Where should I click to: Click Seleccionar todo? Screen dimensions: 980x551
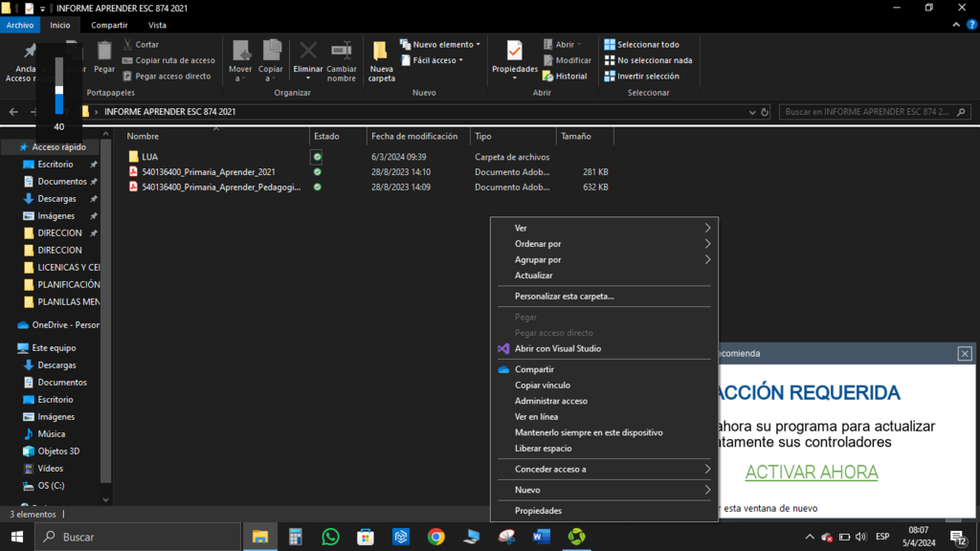point(642,44)
